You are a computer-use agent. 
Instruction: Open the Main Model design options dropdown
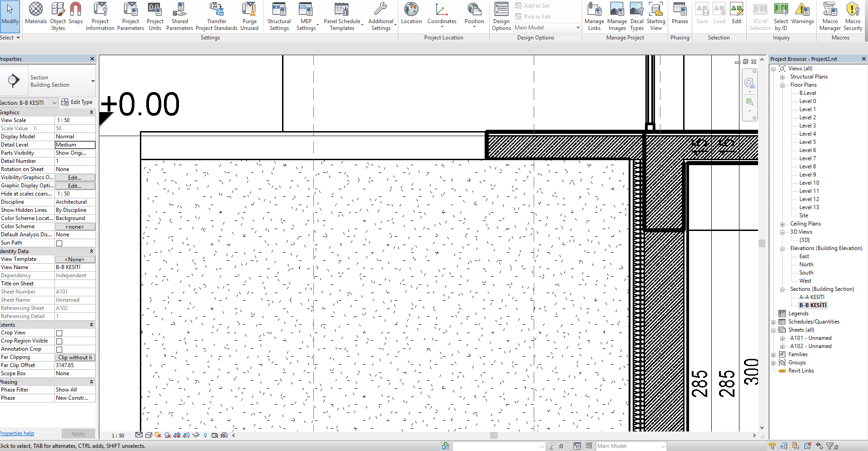coord(577,27)
